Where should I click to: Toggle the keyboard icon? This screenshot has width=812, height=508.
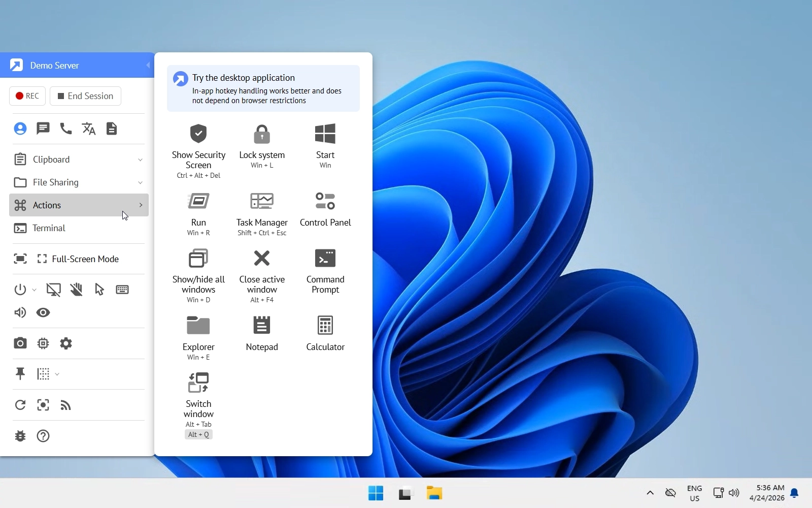[122, 290]
